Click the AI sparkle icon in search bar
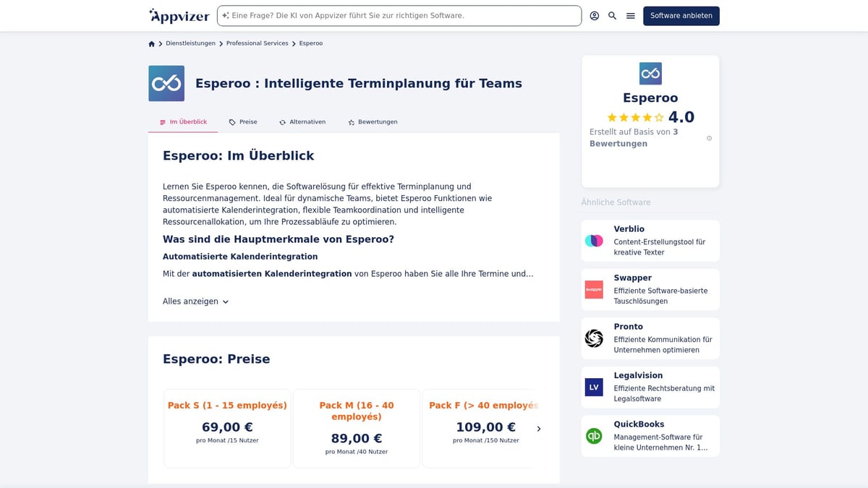The image size is (868, 488). coord(226,16)
